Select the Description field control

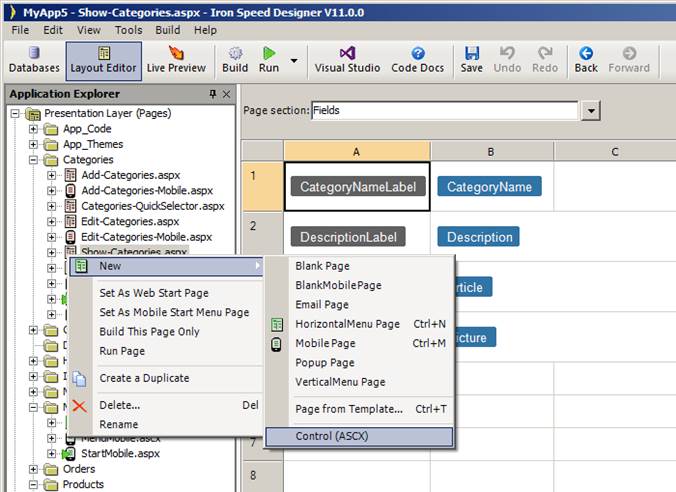click(x=479, y=237)
